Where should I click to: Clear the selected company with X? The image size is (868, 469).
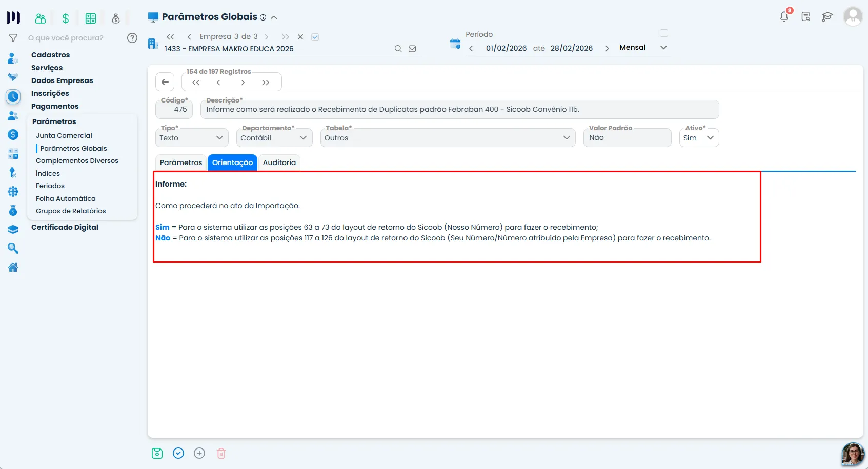300,37
